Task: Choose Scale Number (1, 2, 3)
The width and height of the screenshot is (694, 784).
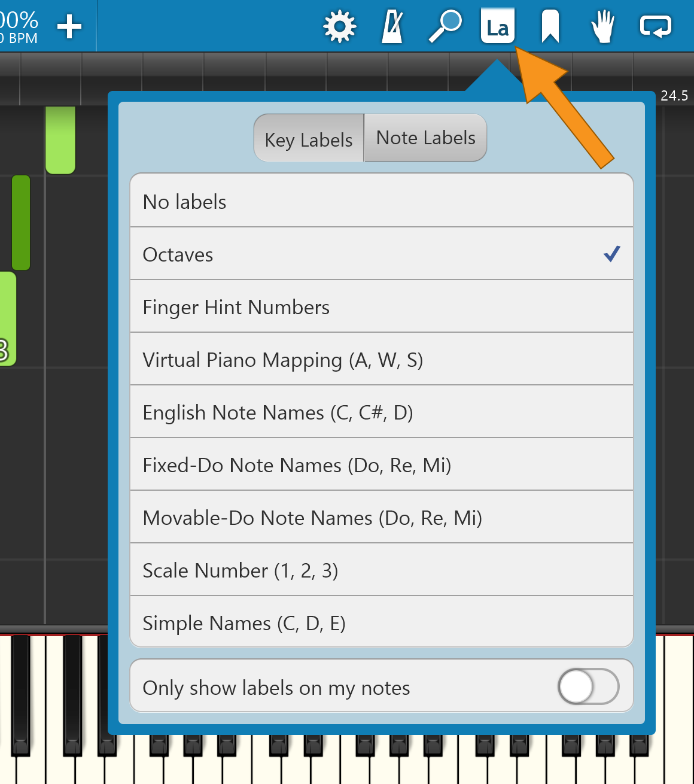Action: pyautogui.click(x=382, y=570)
